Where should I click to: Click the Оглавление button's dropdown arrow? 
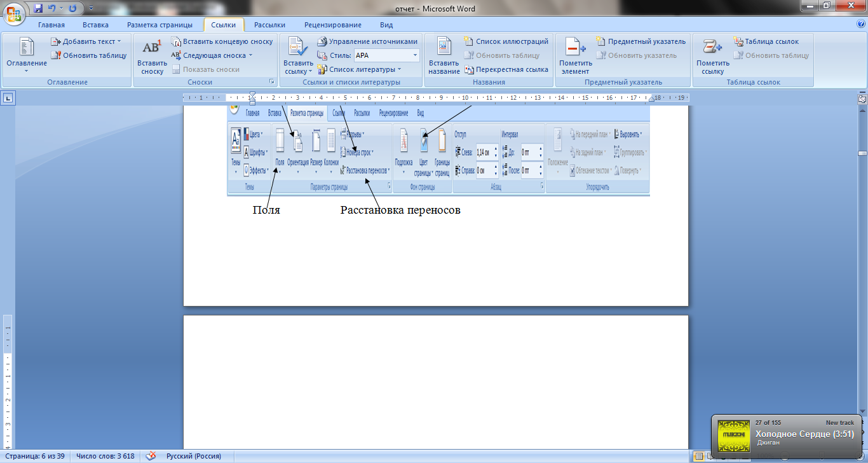point(26,71)
